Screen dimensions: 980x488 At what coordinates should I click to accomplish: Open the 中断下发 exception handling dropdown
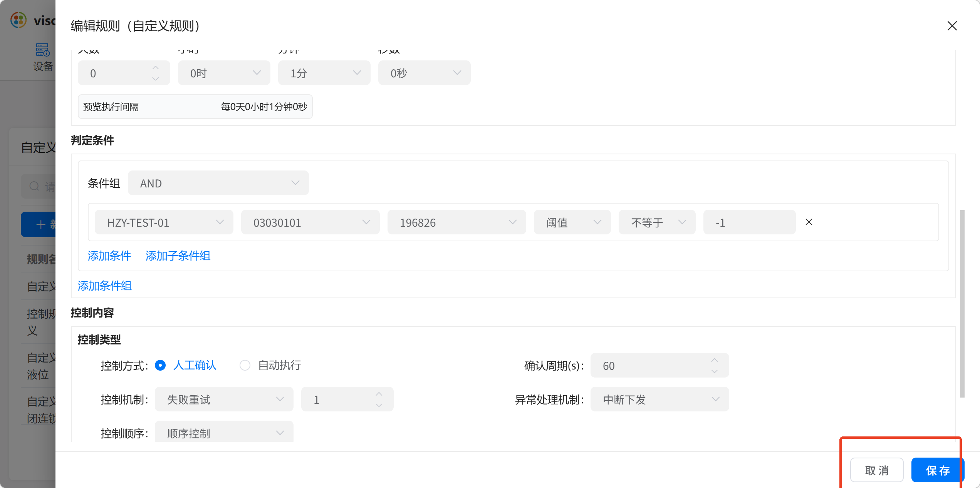click(660, 399)
